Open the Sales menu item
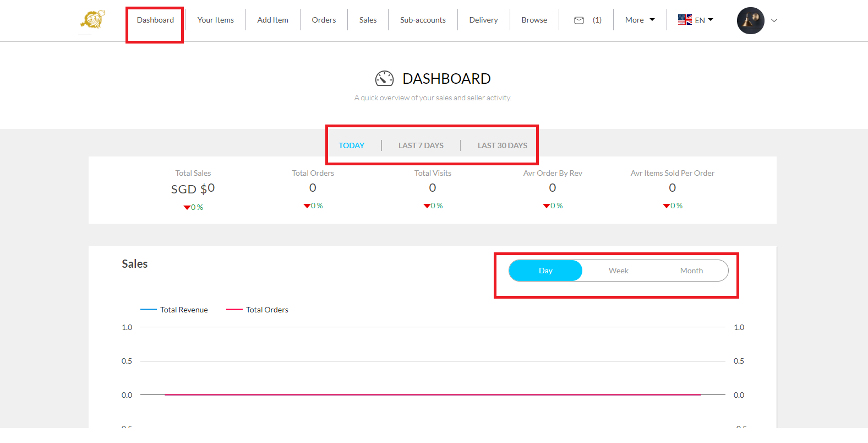This screenshot has height=443, width=868. tap(368, 20)
